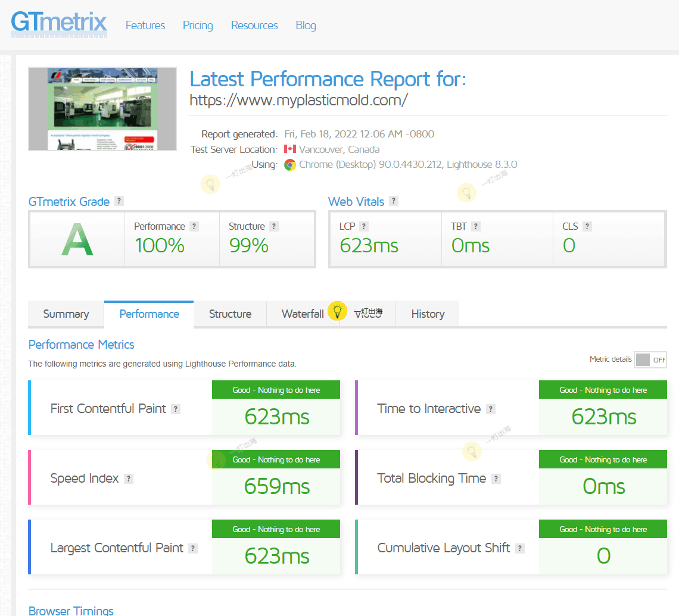679x616 pixels.
Task: Click help icon next to Performance score
Action: click(x=194, y=226)
